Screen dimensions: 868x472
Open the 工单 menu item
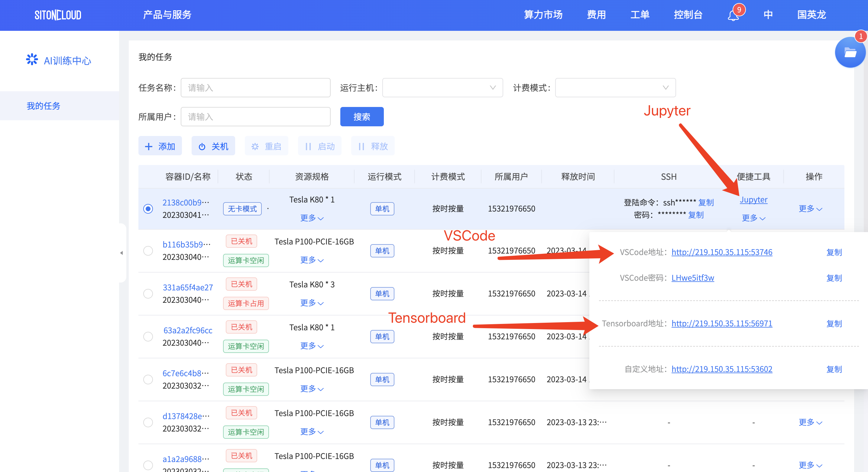(640, 15)
